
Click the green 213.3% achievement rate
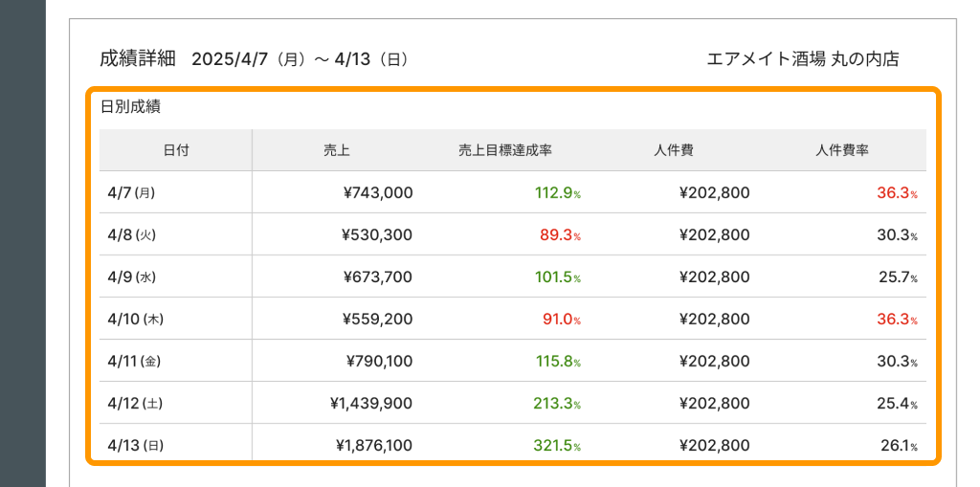[x=558, y=403]
